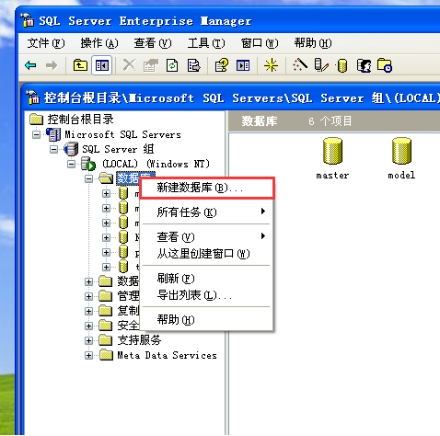
Task: Choose 新建数据库(B)... from context menu
Action: pyautogui.click(x=207, y=188)
